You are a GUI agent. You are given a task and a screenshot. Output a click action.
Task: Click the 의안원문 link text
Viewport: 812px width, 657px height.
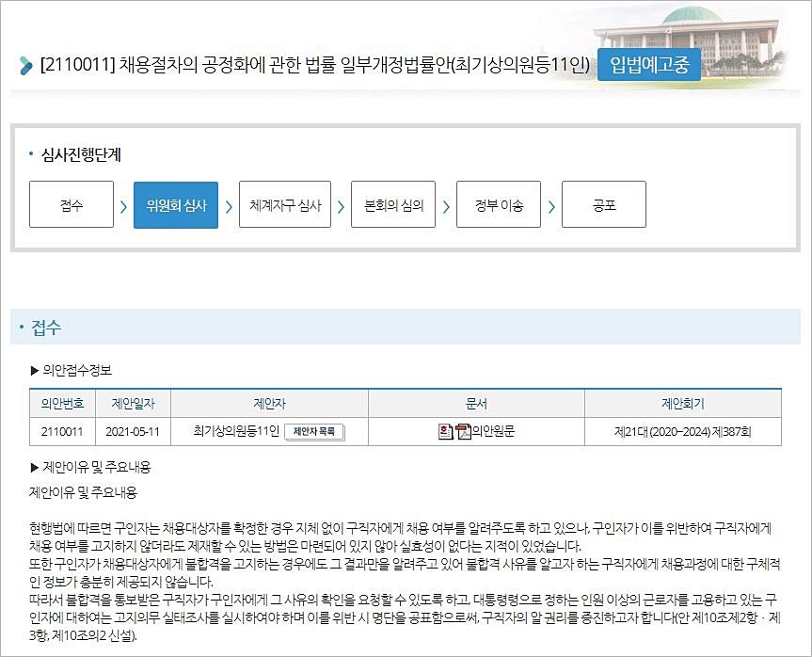[x=494, y=431]
